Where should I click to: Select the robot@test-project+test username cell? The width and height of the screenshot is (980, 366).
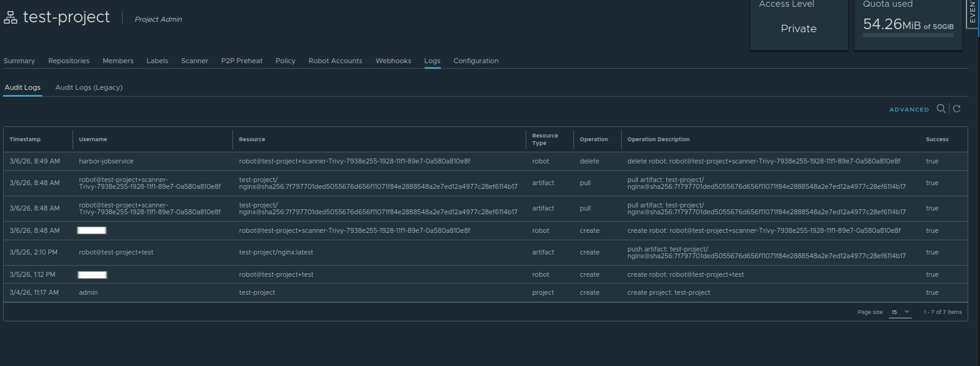(116, 252)
